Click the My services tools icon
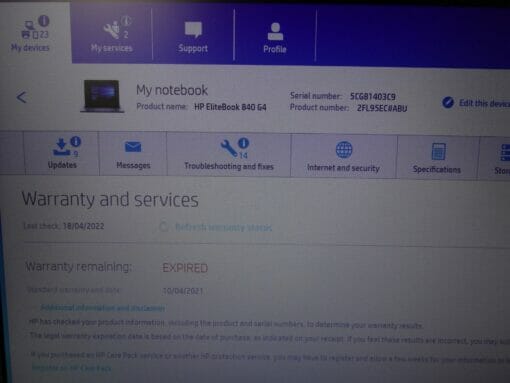The image size is (510, 383). point(112,29)
